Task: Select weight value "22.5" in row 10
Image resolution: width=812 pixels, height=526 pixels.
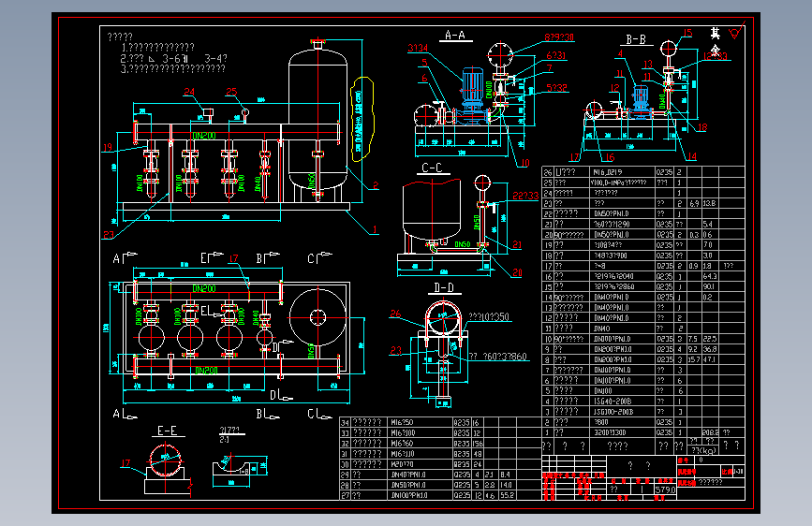Action: 710,339
